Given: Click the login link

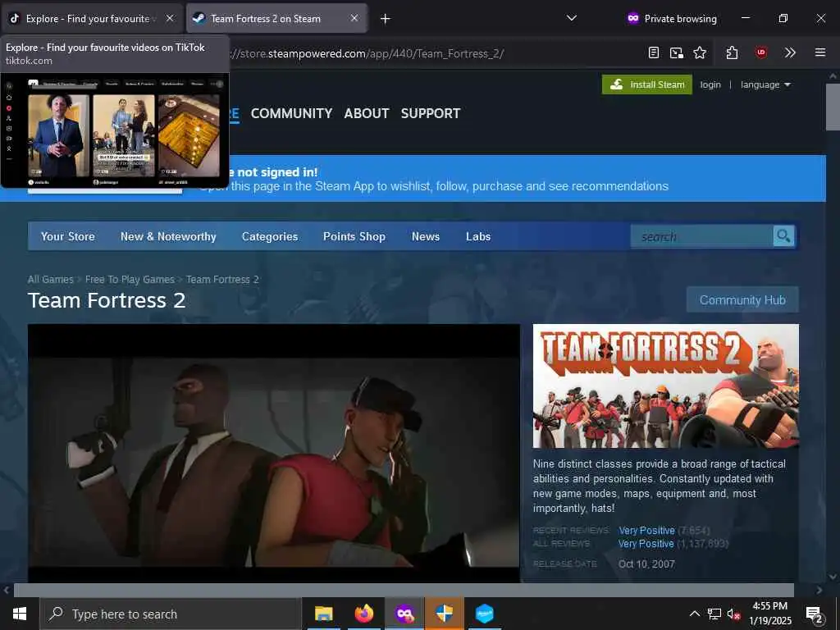Looking at the screenshot, I should click(710, 84).
